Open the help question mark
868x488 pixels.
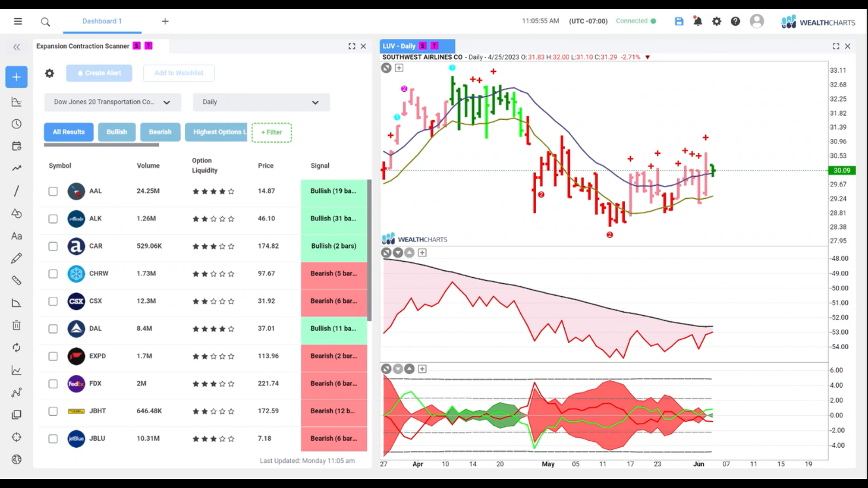(x=736, y=21)
